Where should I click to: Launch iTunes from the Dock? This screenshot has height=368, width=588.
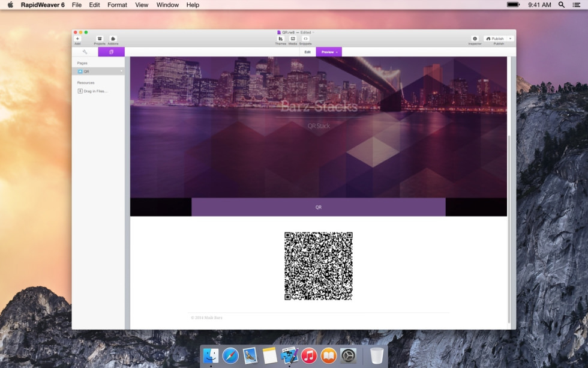(x=309, y=355)
